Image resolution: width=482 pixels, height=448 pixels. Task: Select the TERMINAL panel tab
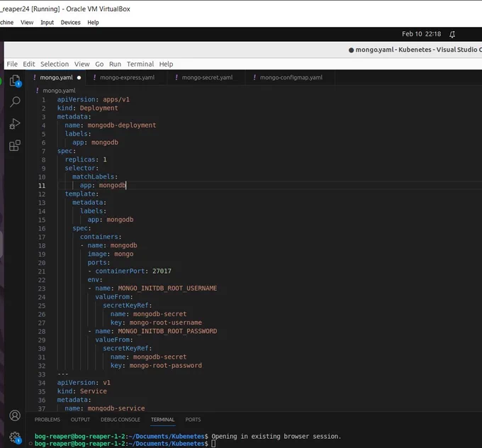(162, 420)
